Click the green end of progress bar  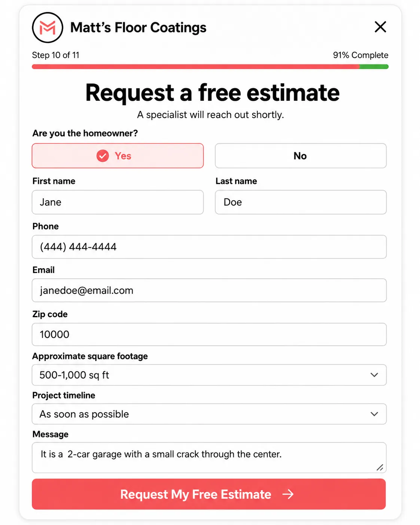(x=374, y=67)
